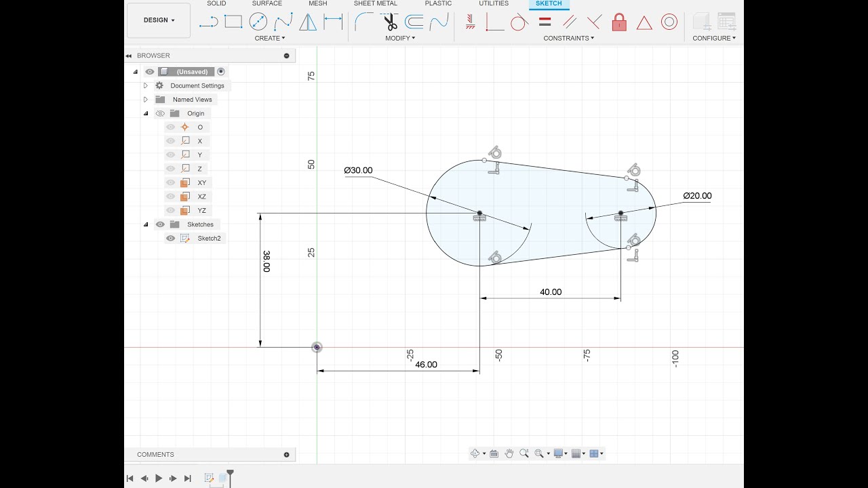Switch to the SURFACE tab

(x=267, y=3)
